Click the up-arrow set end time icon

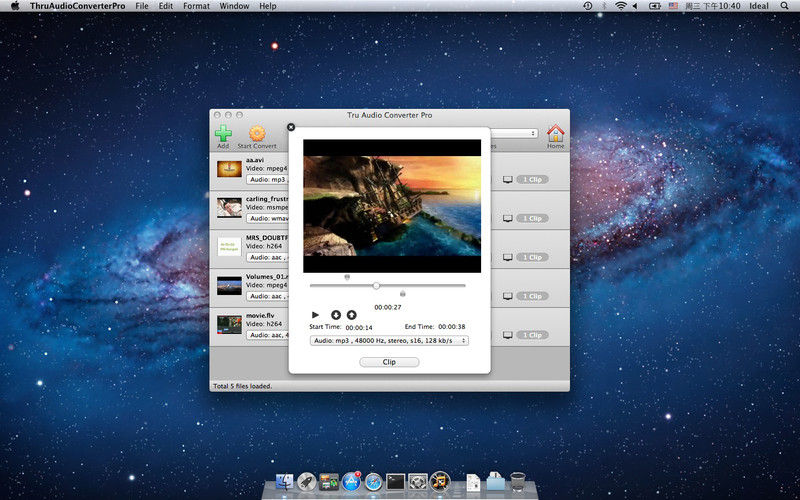pyautogui.click(x=352, y=315)
